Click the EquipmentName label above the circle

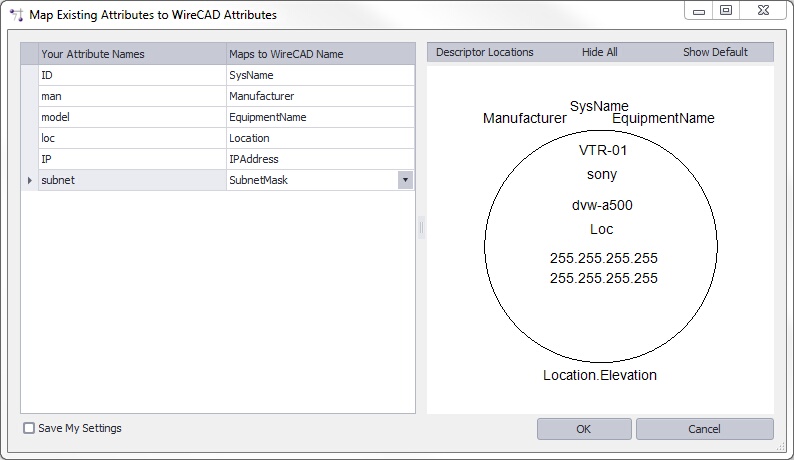pyautogui.click(x=663, y=119)
